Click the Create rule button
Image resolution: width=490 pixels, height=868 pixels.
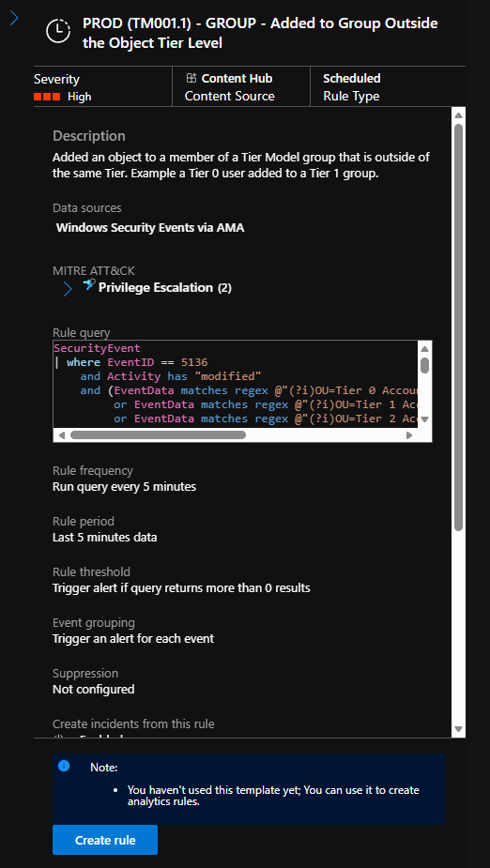click(x=105, y=840)
